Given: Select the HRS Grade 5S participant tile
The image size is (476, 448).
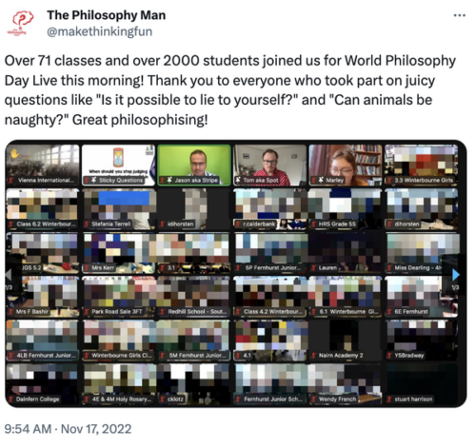Looking at the screenshot, I should [x=346, y=209].
